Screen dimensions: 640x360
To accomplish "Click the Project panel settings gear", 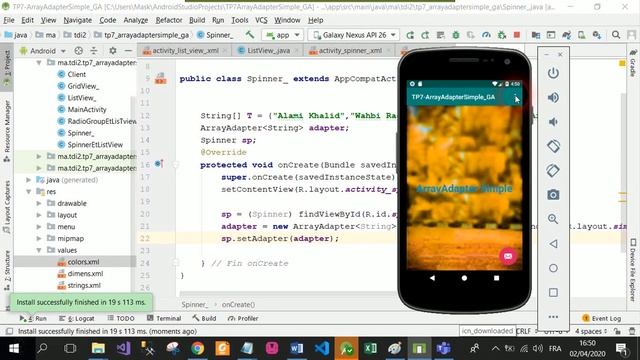I will 113,51.
